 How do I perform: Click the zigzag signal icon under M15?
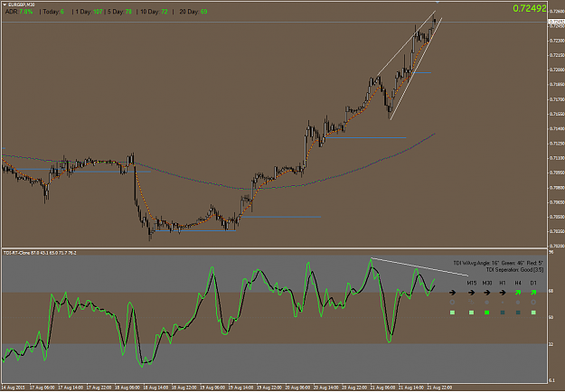point(471,302)
